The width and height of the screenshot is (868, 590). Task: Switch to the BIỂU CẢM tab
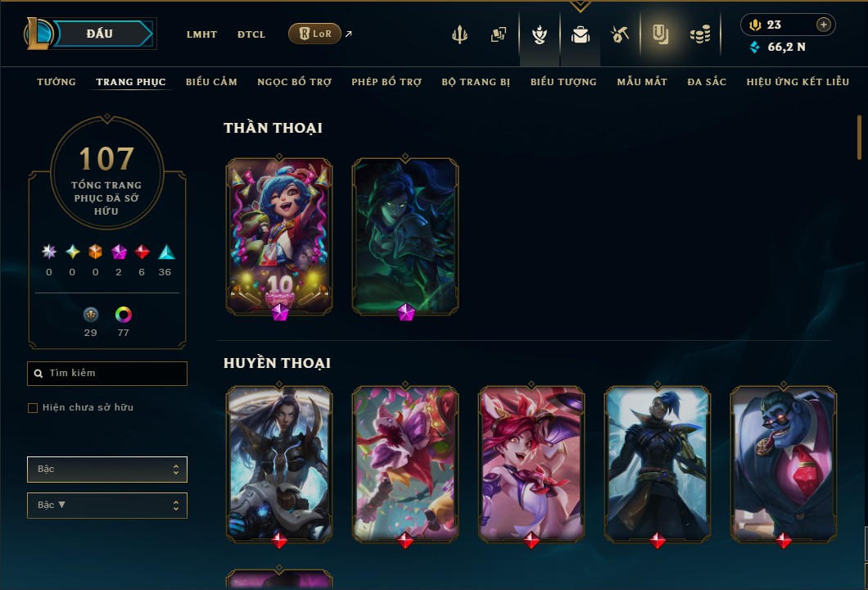click(211, 82)
